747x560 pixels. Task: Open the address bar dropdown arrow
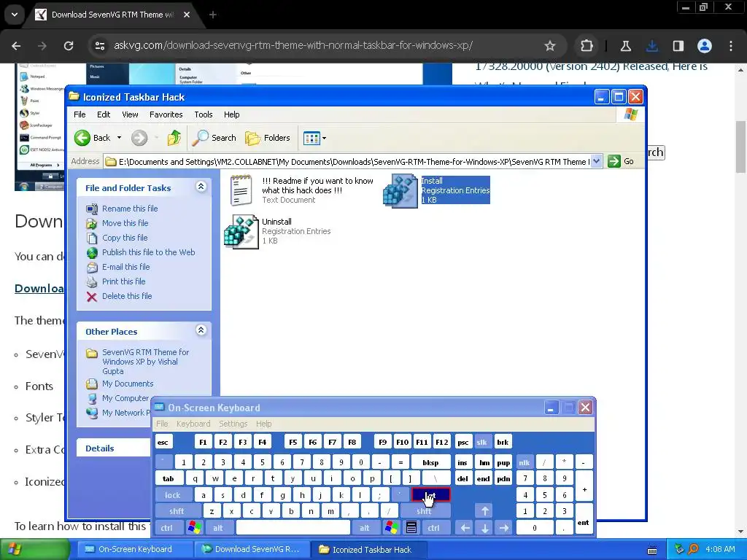[596, 161]
